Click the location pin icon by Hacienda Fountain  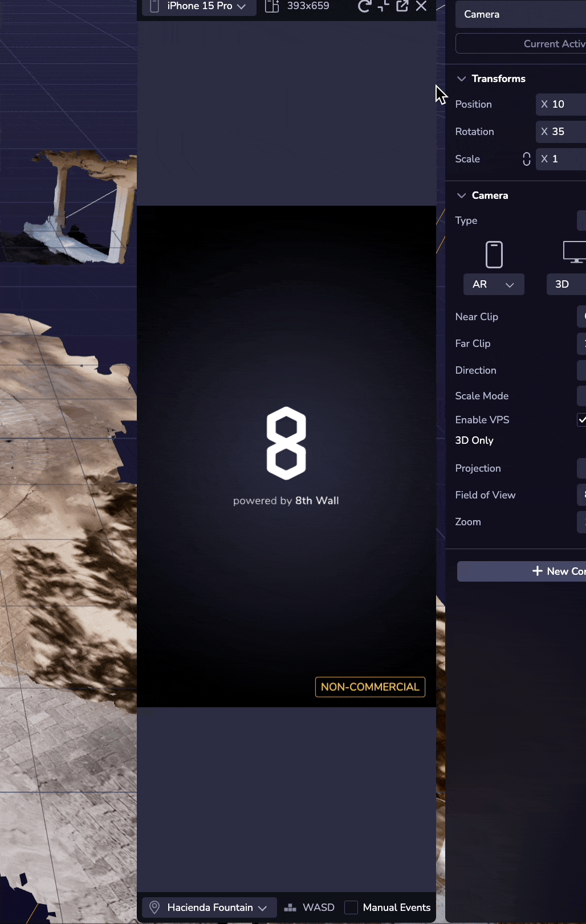(154, 907)
